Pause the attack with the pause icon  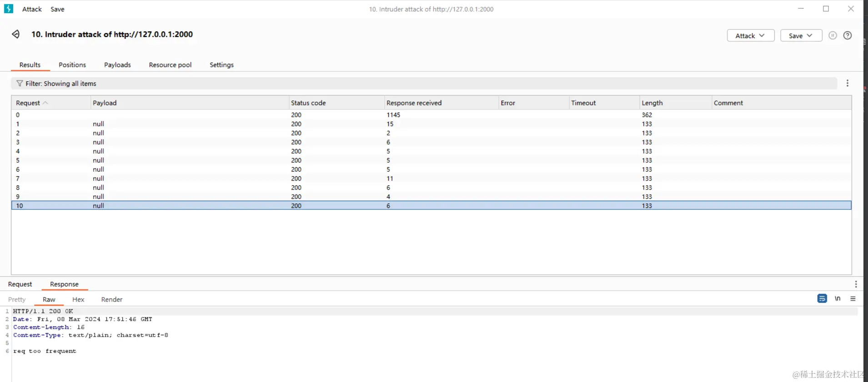(x=833, y=35)
